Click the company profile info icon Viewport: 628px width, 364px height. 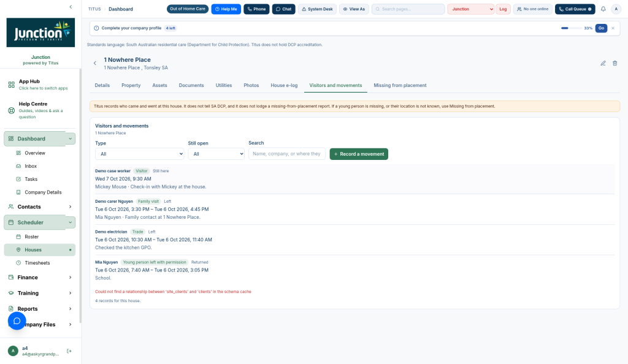click(x=96, y=28)
